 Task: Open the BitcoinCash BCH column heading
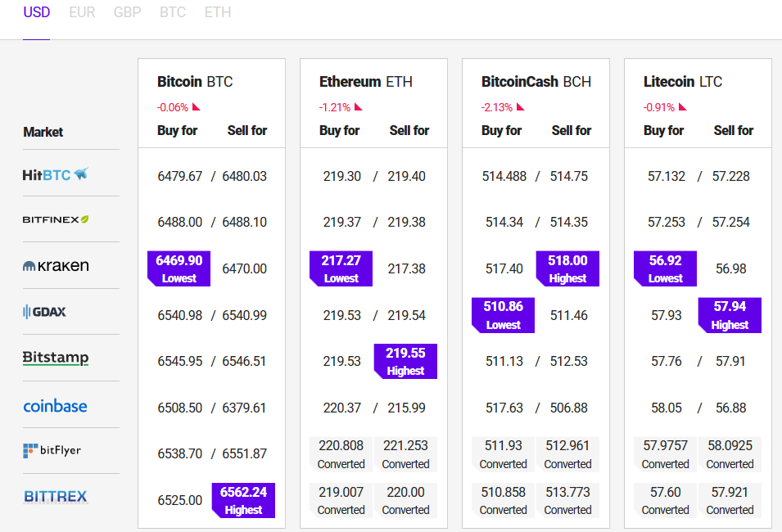pyautogui.click(x=536, y=81)
